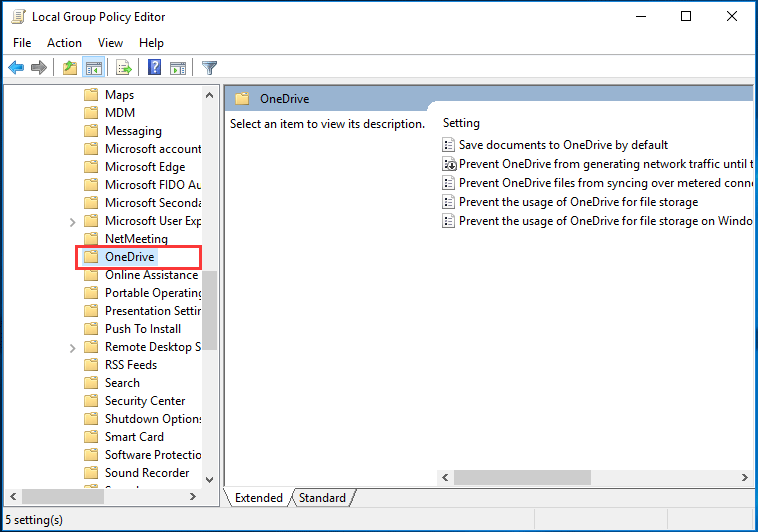The width and height of the screenshot is (758, 532).
Task: Toggle Show/Hide Console Tree icon
Action: (93, 68)
